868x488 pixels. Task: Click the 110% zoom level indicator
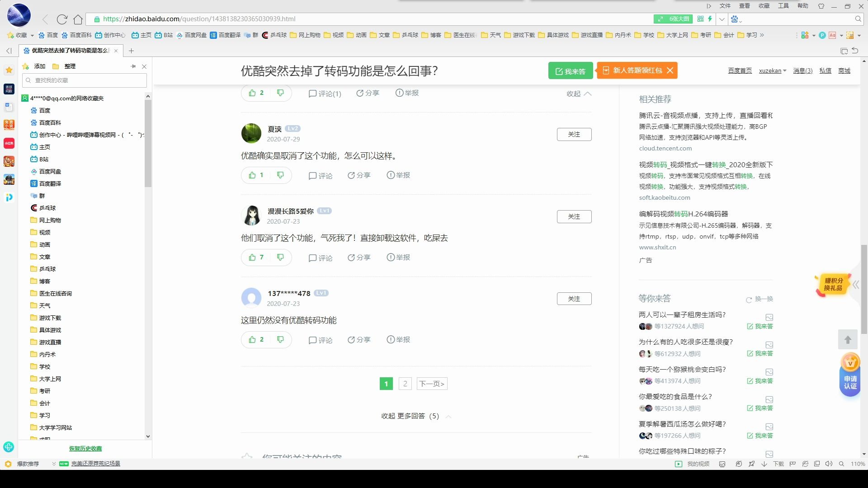[x=858, y=464]
